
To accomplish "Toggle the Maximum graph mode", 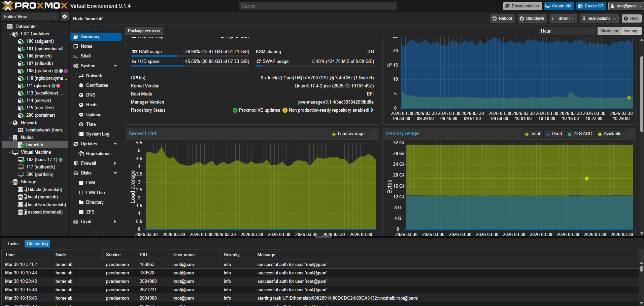I will pos(609,31).
